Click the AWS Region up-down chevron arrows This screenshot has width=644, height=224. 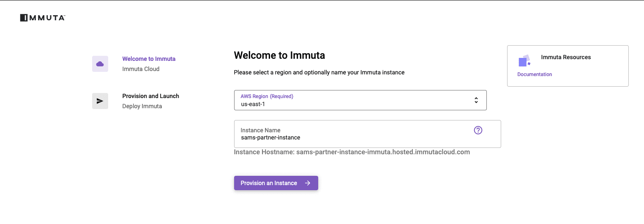coord(476,100)
